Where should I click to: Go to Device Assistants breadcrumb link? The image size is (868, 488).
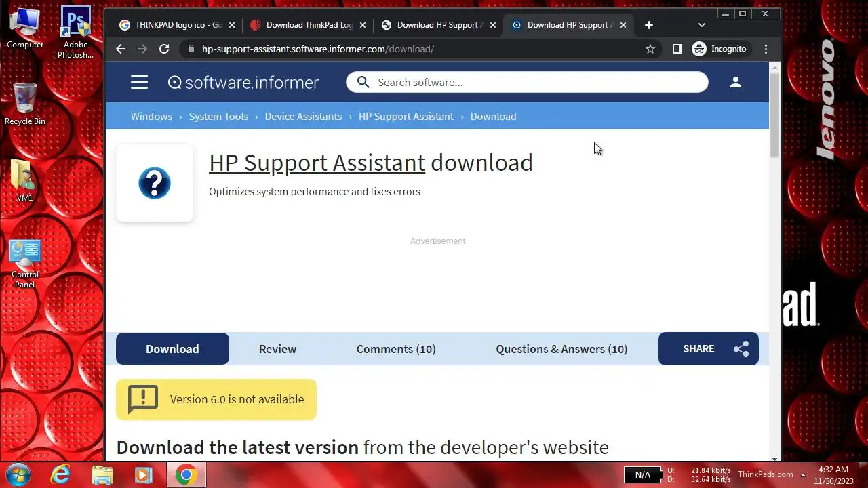pyautogui.click(x=303, y=117)
